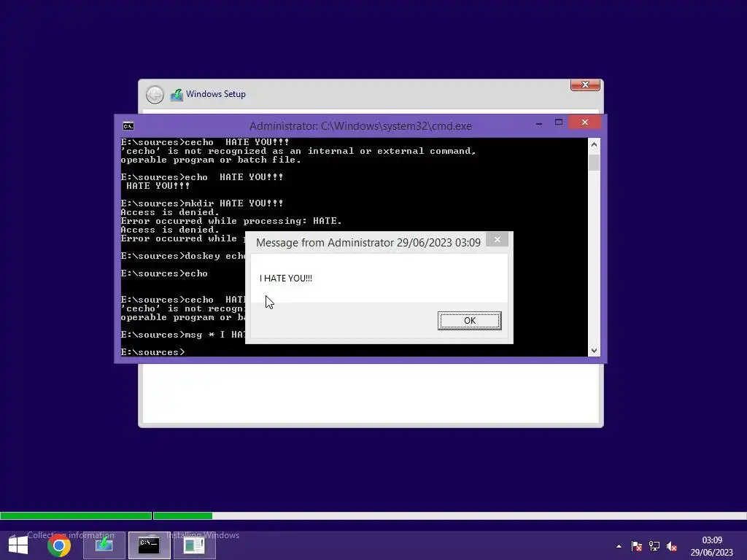Click the cmd.exe window title text
The image size is (747, 560).
[x=360, y=126]
